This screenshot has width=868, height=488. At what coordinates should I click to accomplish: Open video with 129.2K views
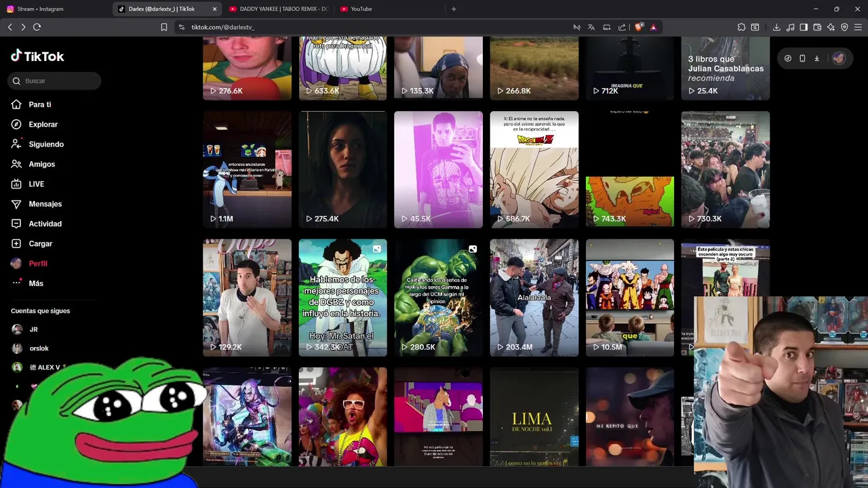[x=247, y=298]
